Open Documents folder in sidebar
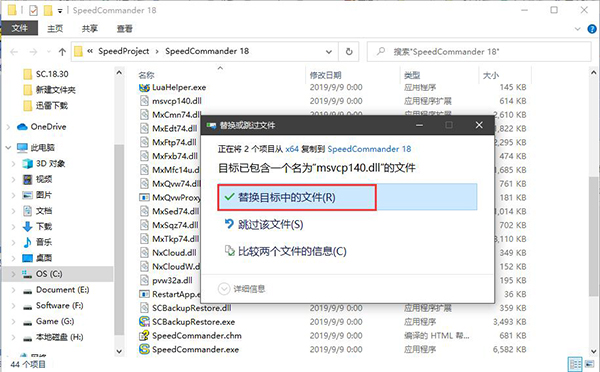Screen dimensions: 600x372 pos(44,211)
